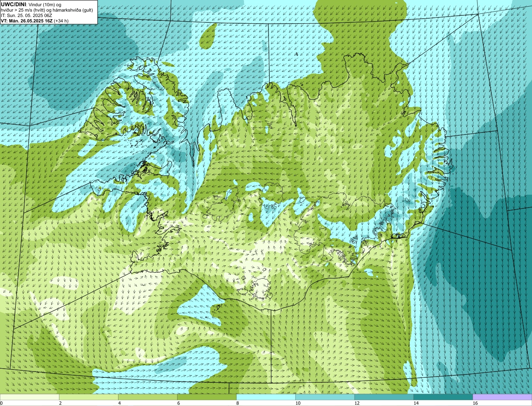Click the 14–16 m/s dark teal color segment
532x406 pixels.
443,397
